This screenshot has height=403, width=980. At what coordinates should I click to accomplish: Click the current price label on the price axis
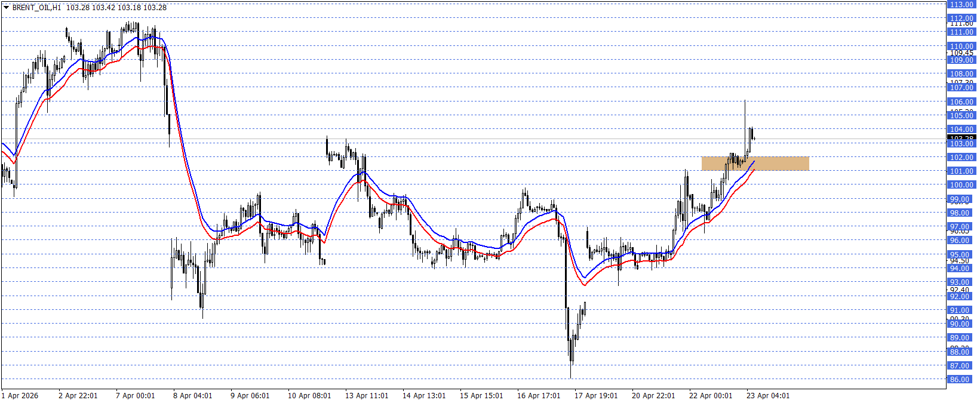pyautogui.click(x=961, y=139)
